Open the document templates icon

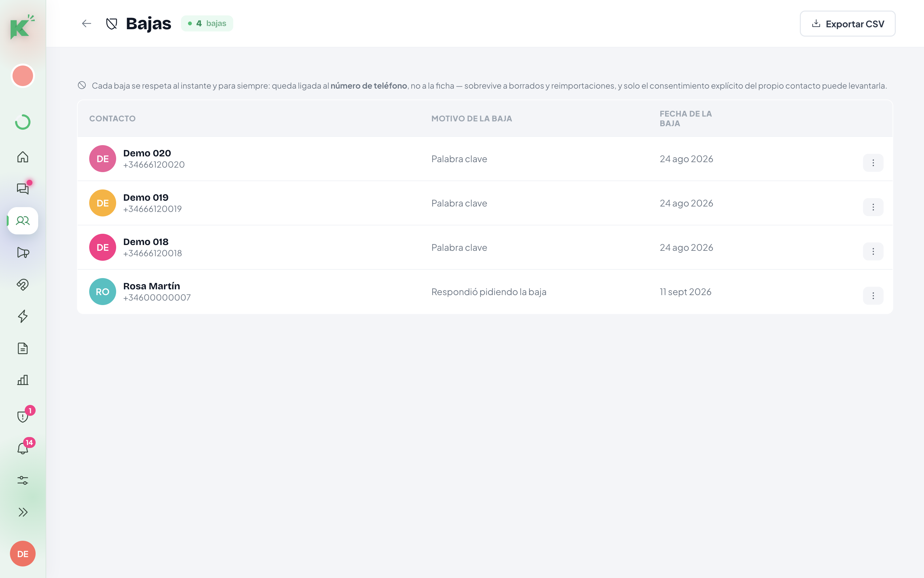pyautogui.click(x=22, y=348)
